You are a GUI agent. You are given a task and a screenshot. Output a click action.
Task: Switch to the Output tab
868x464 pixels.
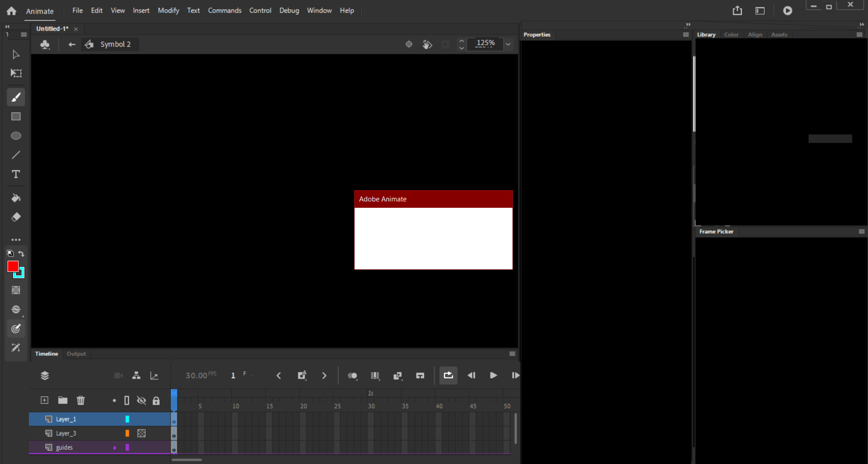coord(76,354)
